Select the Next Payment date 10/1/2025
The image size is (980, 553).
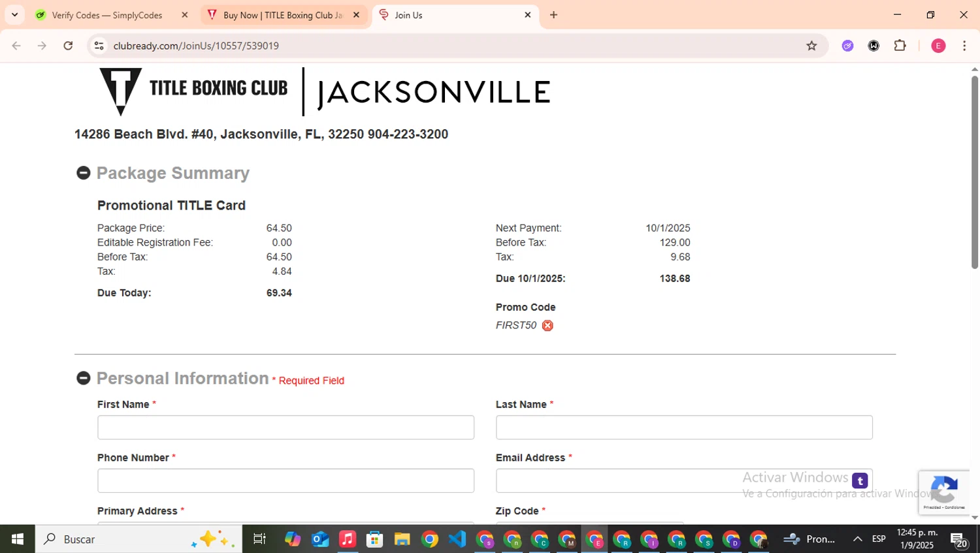(668, 228)
